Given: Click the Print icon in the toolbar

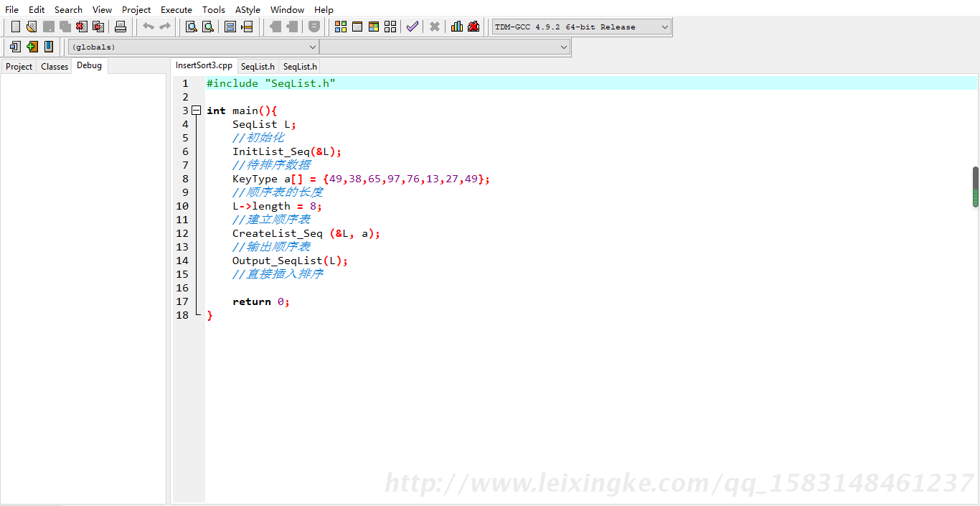Looking at the screenshot, I should click(121, 27).
